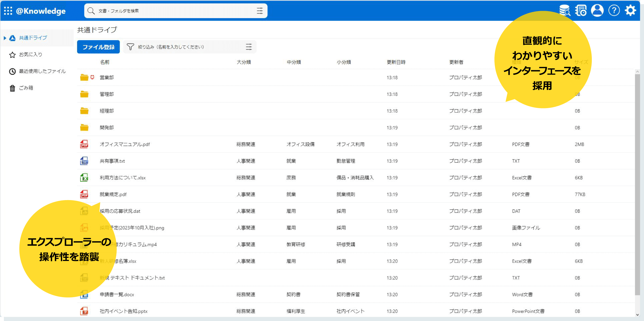
Task: Click the database search icon in header
Action: [565, 11]
